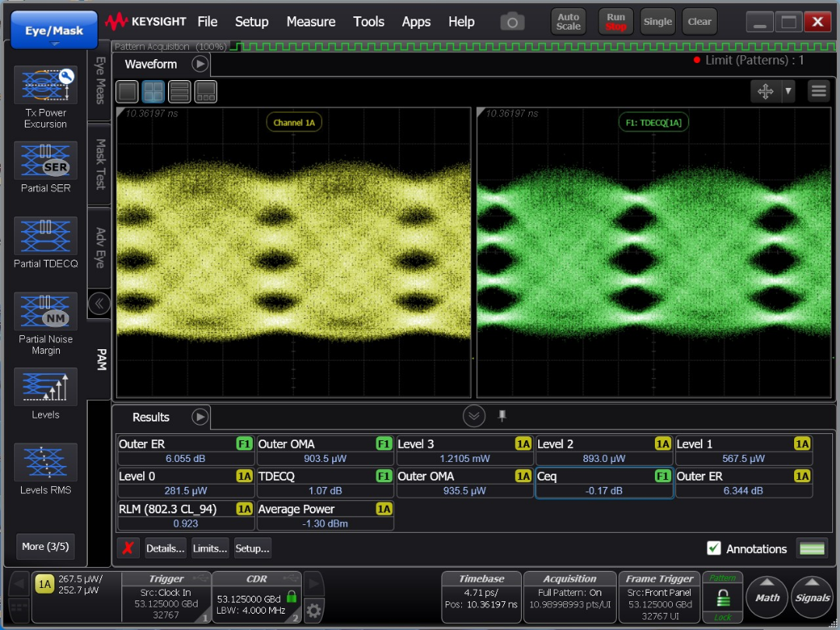Image resolution: width=840 pixels, height=630 pixels.
Task: Select the four-pane grid layout icon
Action: pyautogui.click(x=153, y=92)
